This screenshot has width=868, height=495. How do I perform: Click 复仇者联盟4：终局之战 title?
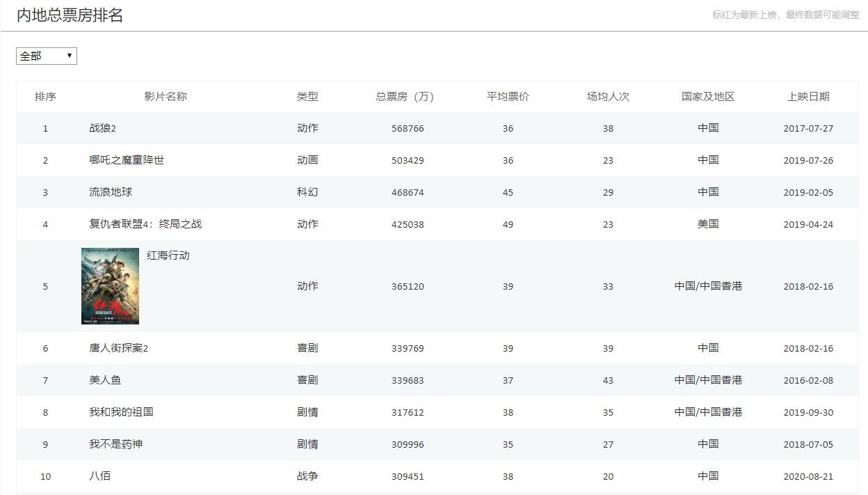tap(145, 224)
